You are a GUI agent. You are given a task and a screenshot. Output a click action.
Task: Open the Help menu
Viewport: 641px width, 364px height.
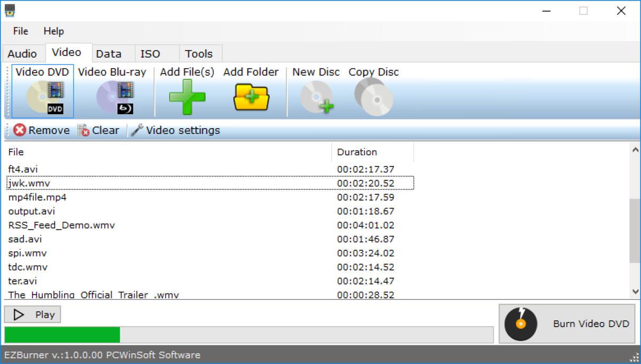point(53,31)
